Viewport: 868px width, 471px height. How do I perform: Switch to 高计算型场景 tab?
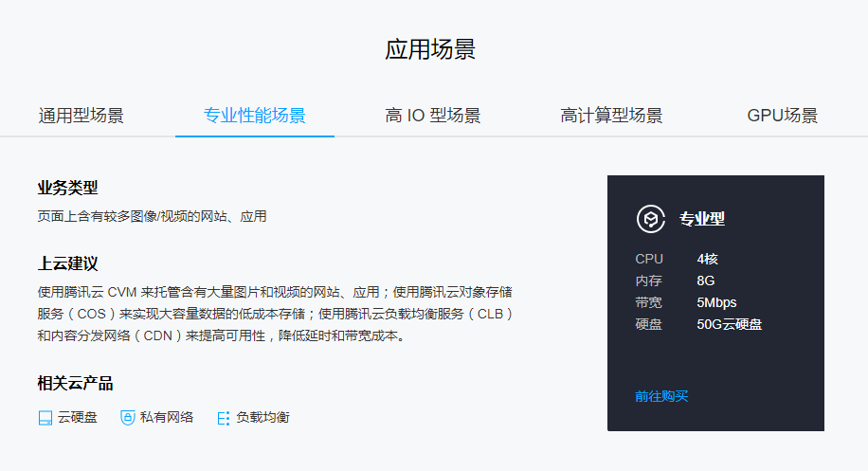pos(611,115)
